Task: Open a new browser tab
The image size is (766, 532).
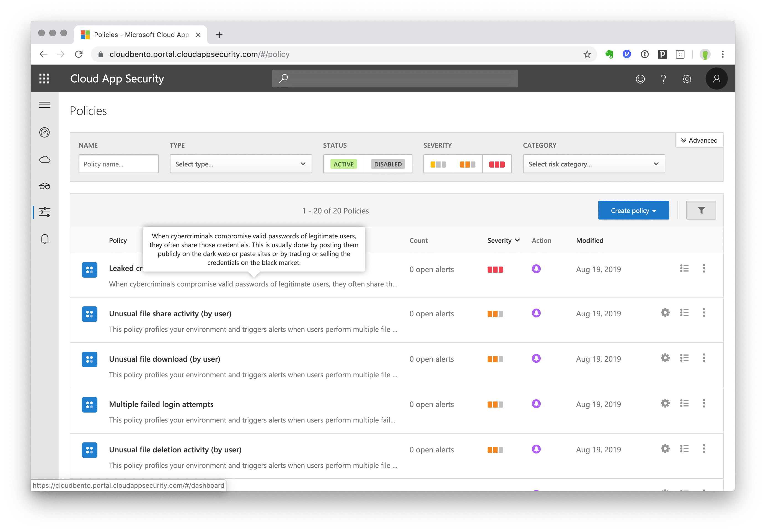Action: [219, 35]
